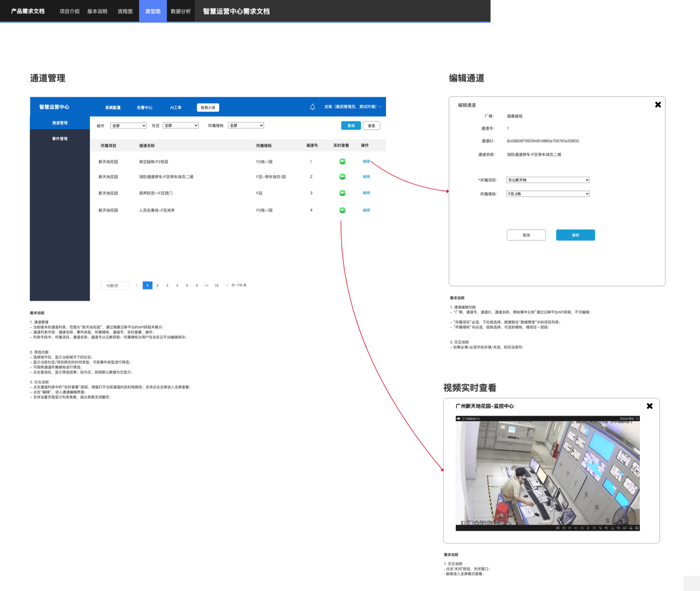This screenshot has width=700, height=591.
Task: Open live video for 消防通道停车 row
Action: click(342, 177)
